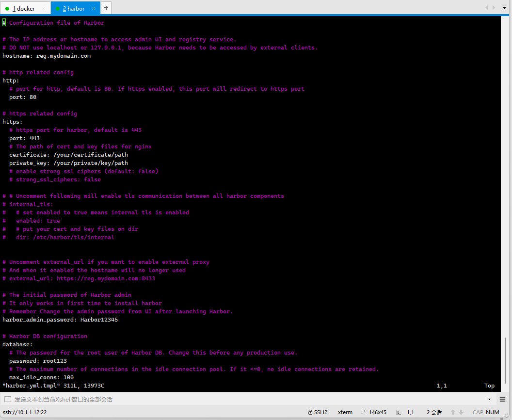The image size is (512, 420).
Task: Click the NUM indicator in status bar
Action: tap(493, 412)
